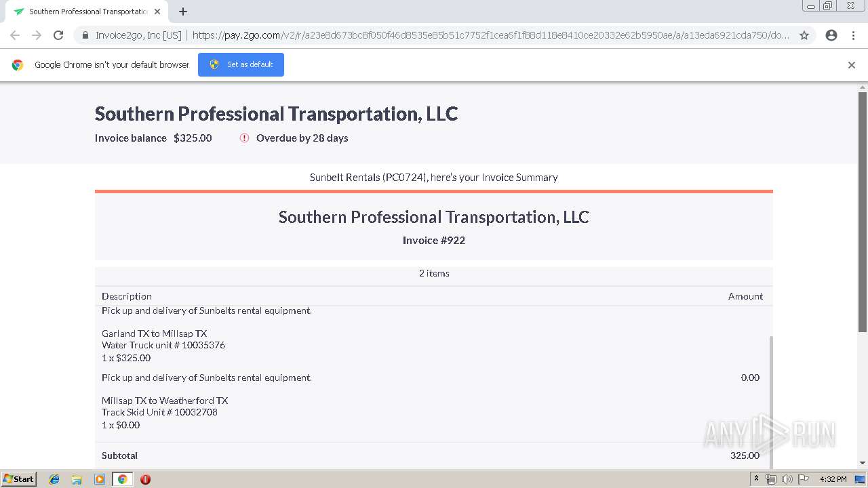
Task: Click the padlock site info icon
Action: [85, 35]
